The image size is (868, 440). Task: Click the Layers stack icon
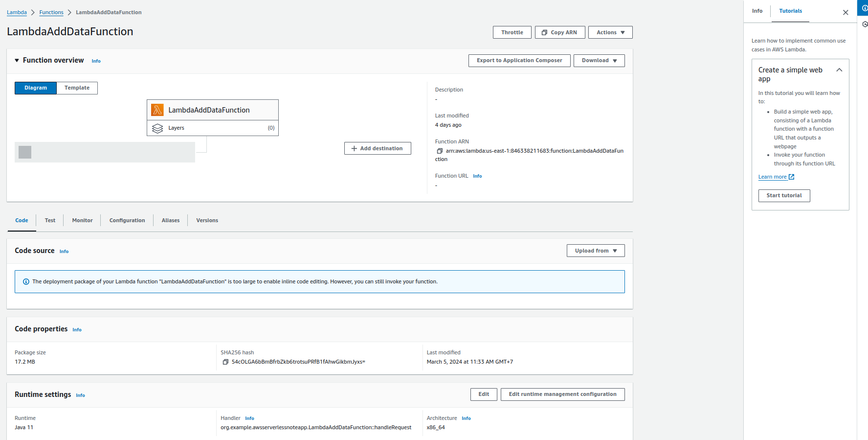click(157, 128)
